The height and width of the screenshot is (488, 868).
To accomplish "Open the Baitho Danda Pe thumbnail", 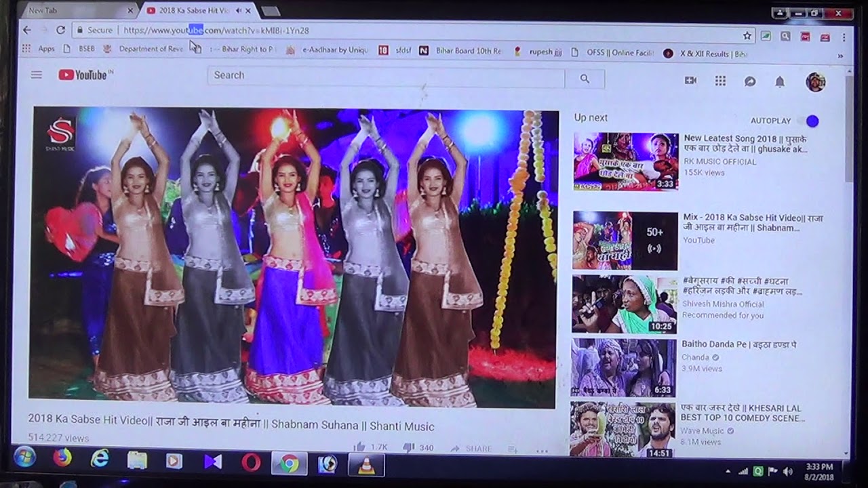I will click(x=624, y=367).
